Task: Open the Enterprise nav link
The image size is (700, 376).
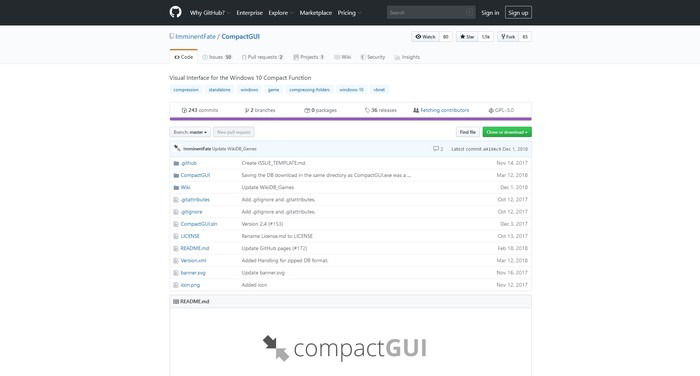Action: tap(250, 13)
